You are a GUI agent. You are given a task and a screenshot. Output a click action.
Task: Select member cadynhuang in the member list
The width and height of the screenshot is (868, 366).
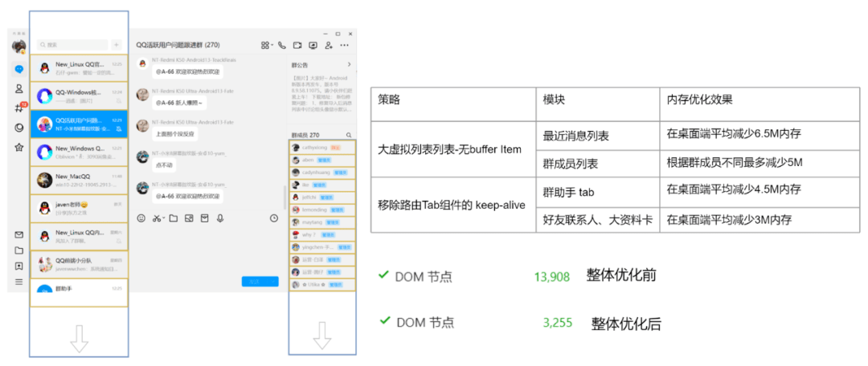322,173
